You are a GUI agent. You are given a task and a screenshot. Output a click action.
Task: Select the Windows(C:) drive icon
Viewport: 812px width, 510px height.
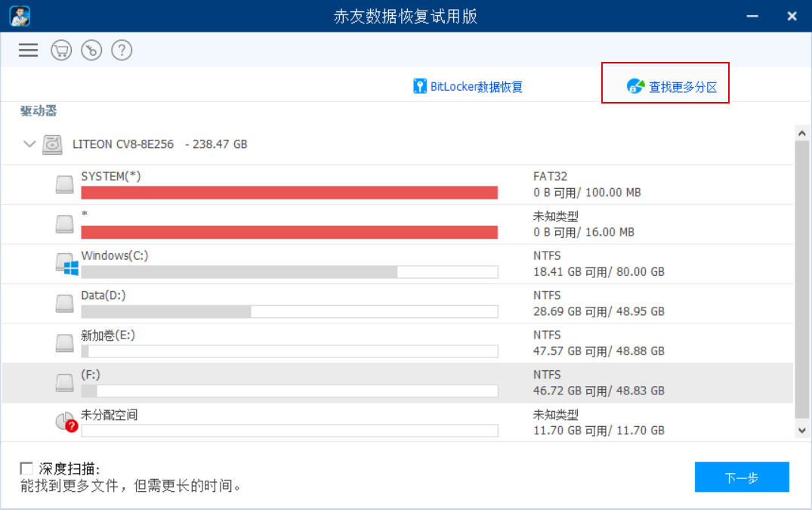coord(66,264)
